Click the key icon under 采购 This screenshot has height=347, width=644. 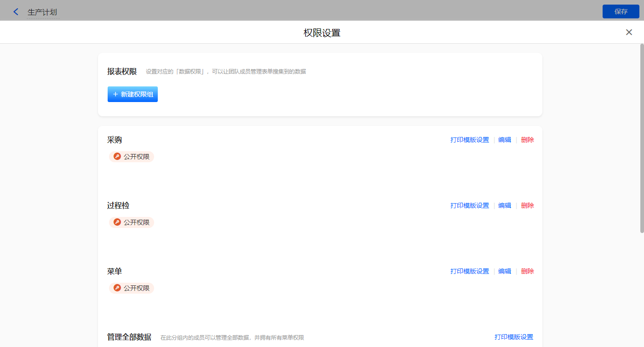[x=117, y=157]
